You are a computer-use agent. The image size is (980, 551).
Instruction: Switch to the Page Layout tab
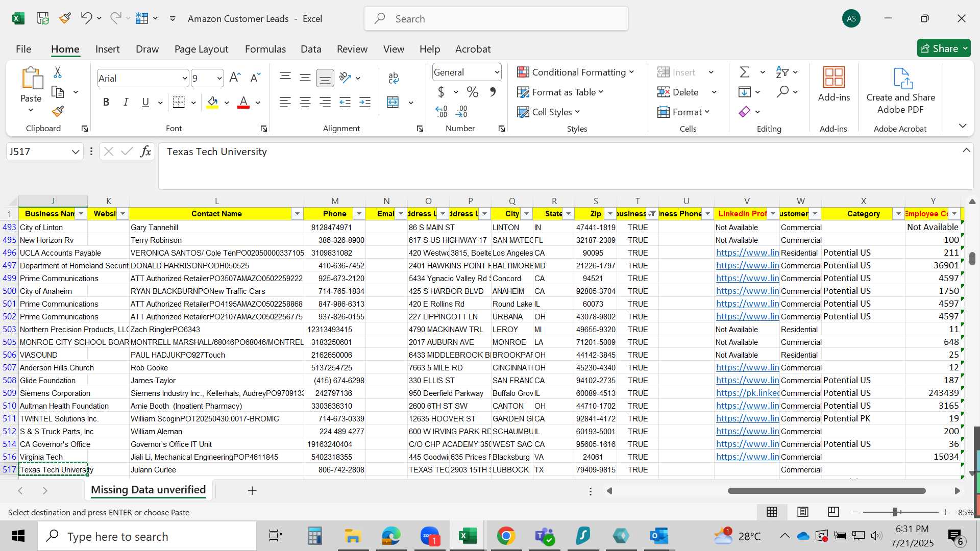click(201, 49)
